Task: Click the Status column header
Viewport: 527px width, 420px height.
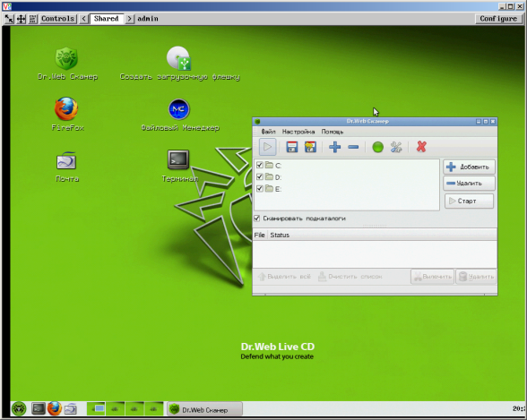Action: [280, 235]
